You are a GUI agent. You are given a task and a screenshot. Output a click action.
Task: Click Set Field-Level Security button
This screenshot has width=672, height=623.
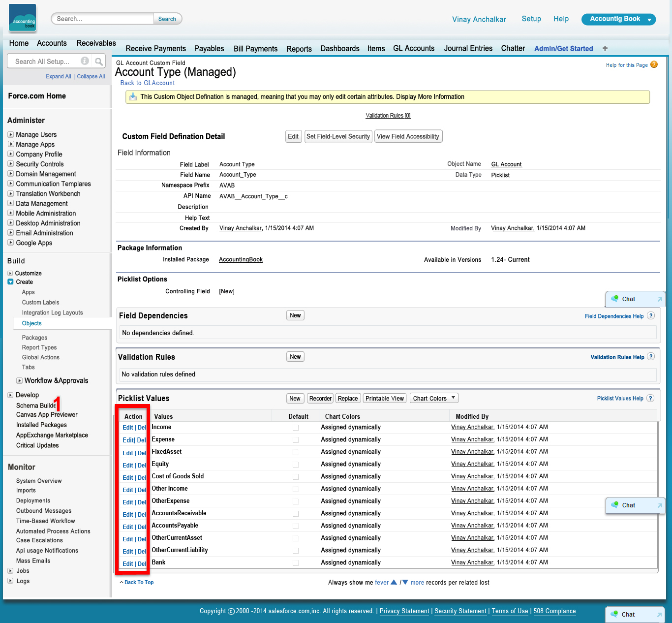[x=338, y=136]
